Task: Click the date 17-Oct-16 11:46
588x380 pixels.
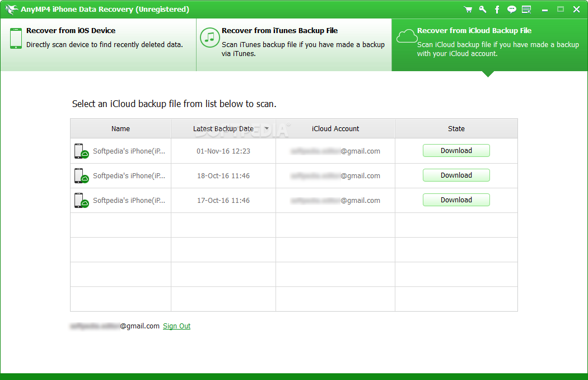Action: (223, 201)
